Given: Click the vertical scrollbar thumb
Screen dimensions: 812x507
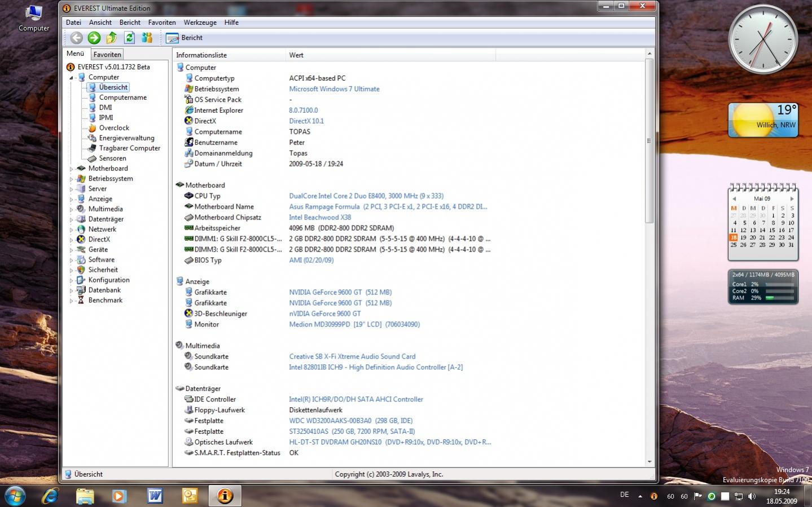Looking at the screenshot, I should tap(649, 140).
